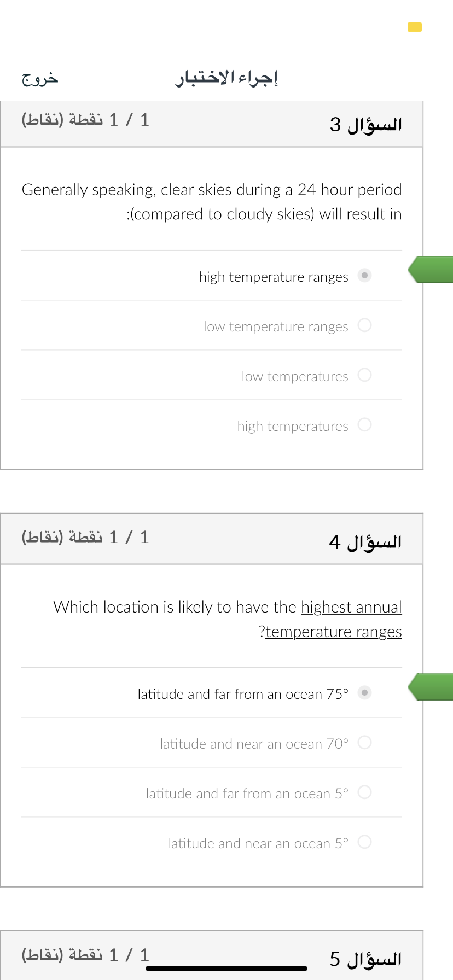Click the خروج exit link
The width and height of the screenshot is (453, 980).
click(x=40, y=79)
